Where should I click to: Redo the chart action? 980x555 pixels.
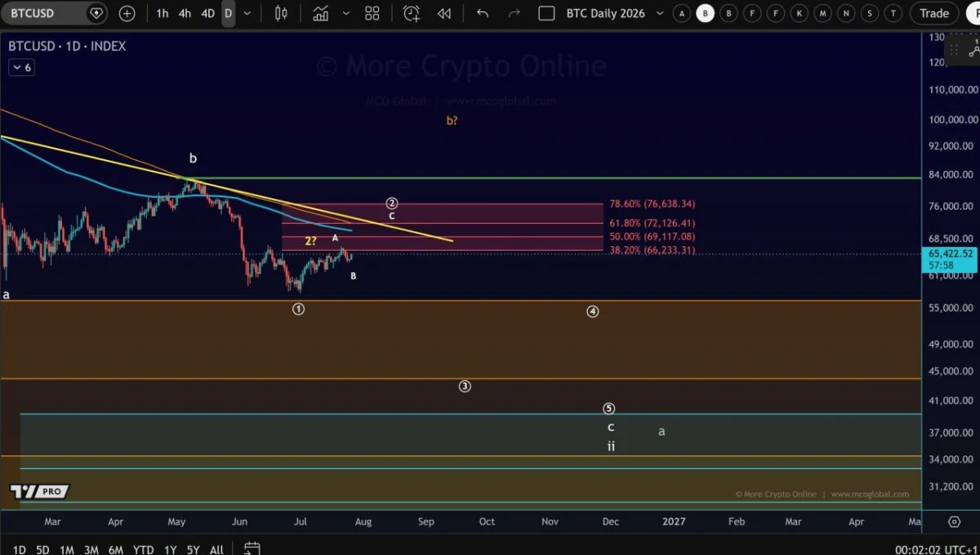coord(514,13)
